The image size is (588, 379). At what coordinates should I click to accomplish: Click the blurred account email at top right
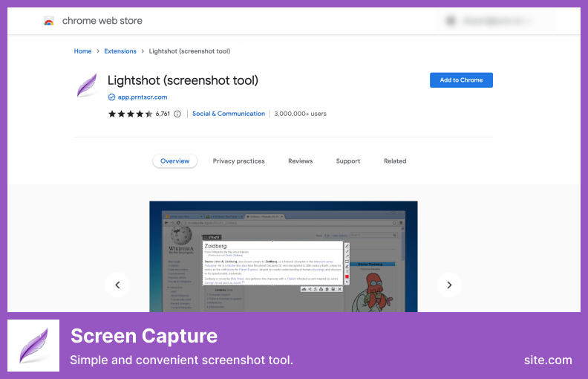[x=496, y=21]
